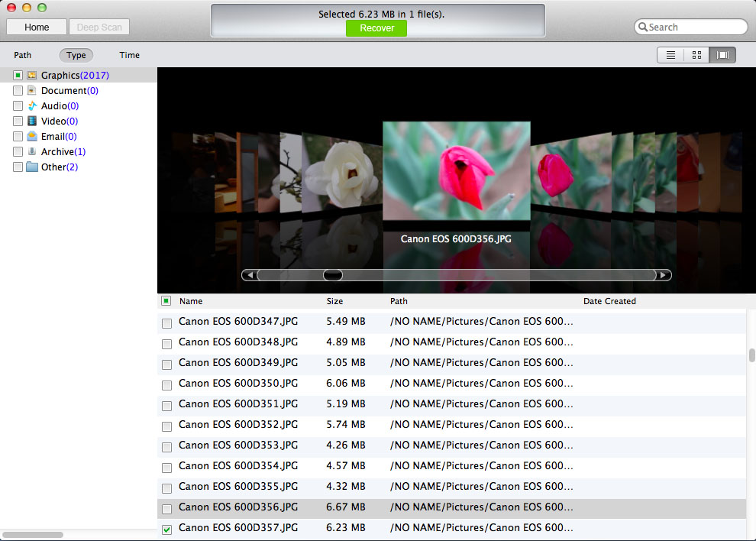Image resolution: width=756 pixels, height=541 pixels.
Task: Select row Canon EOS 600D348.JPG
Action: pyautogui.click(x=452, y=344)
